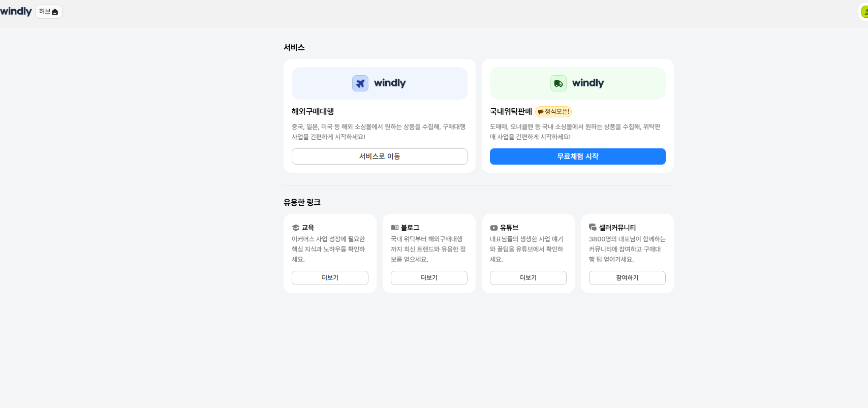Click the 서비스로 이동 button
This screenshot has width=868, height=408.
[380, 156]
